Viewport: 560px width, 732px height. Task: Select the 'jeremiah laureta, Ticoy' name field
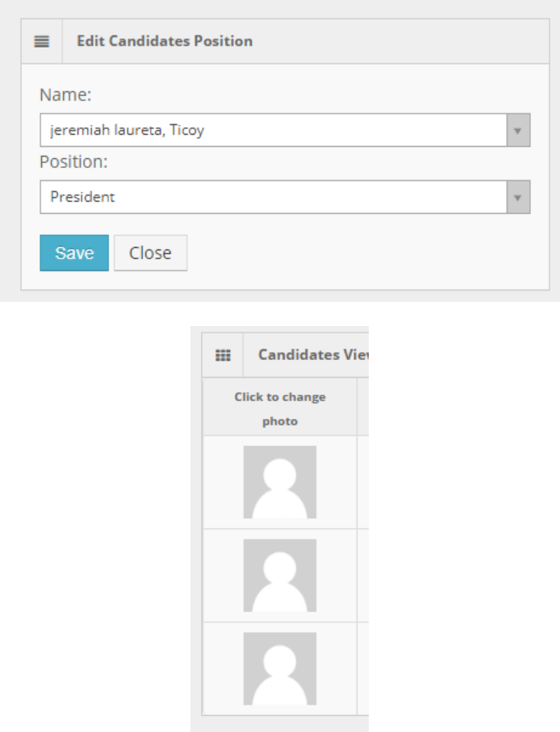pyautogui.click(x=273, y=130)
